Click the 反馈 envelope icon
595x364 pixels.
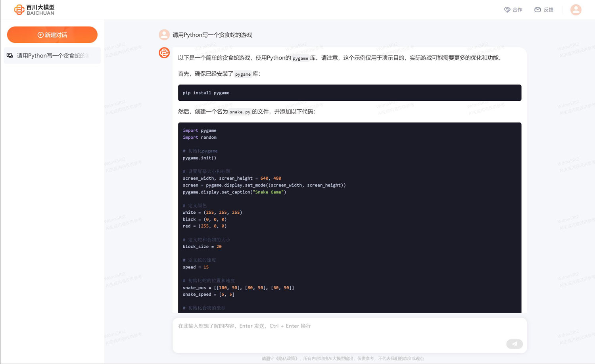[537, 10]
